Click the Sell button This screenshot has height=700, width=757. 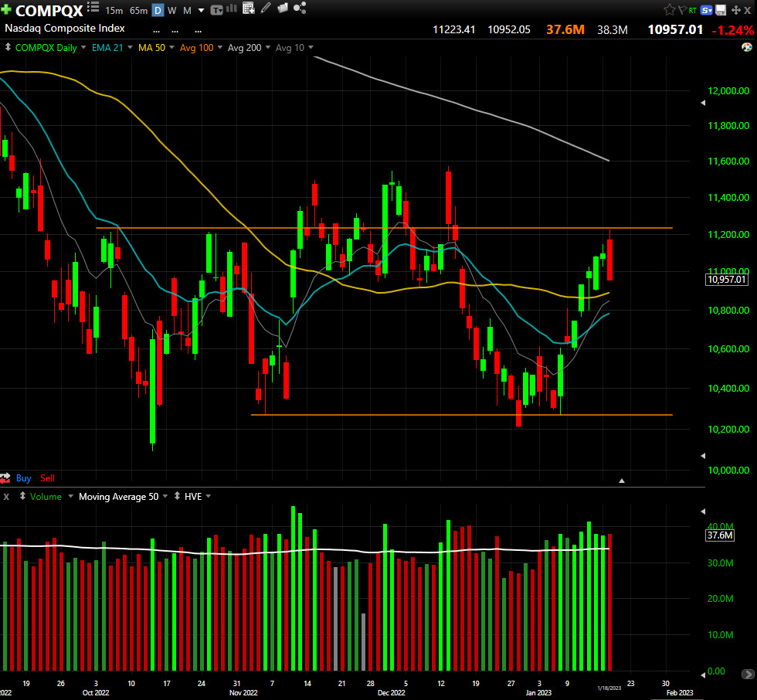point(47,478)
